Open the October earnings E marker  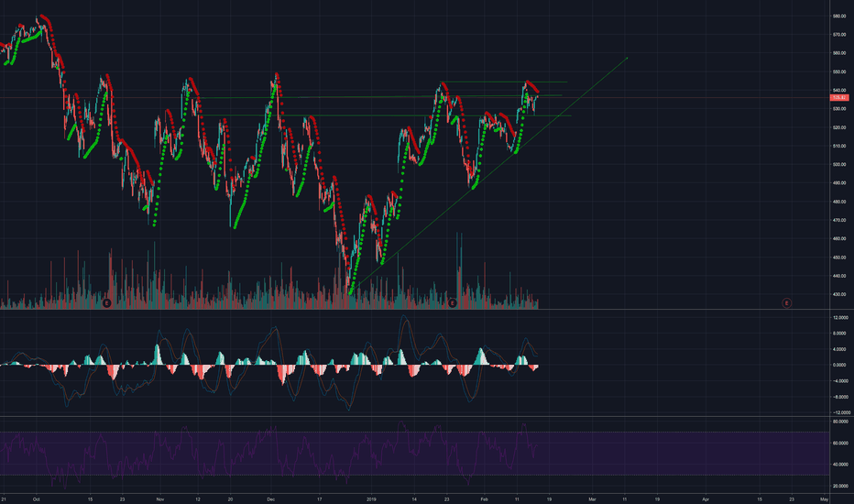coord(106,303)
